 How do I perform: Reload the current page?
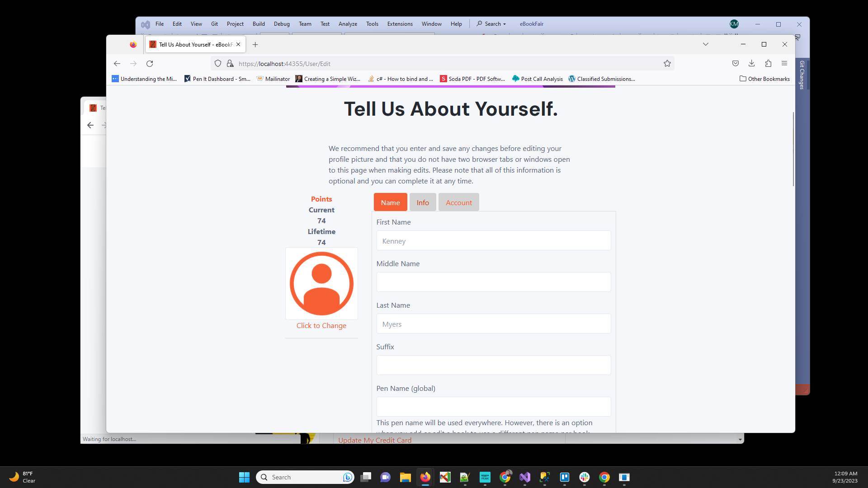(150, 63)
